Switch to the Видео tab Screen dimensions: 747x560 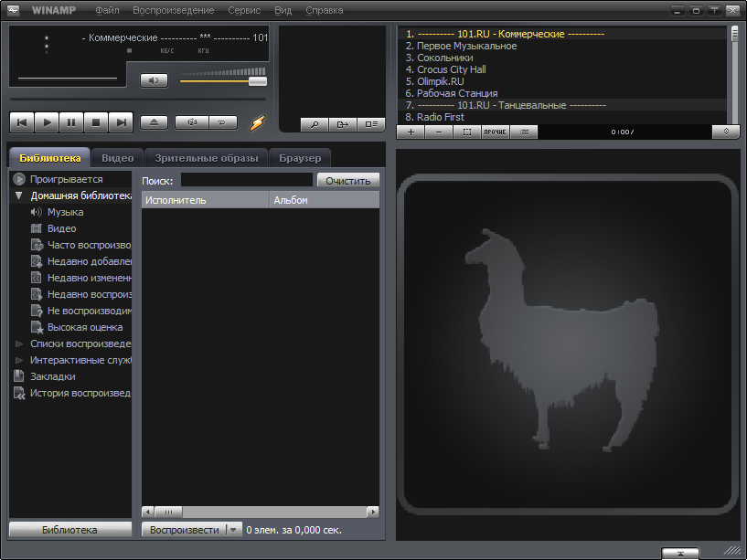(x=118, y=158)
